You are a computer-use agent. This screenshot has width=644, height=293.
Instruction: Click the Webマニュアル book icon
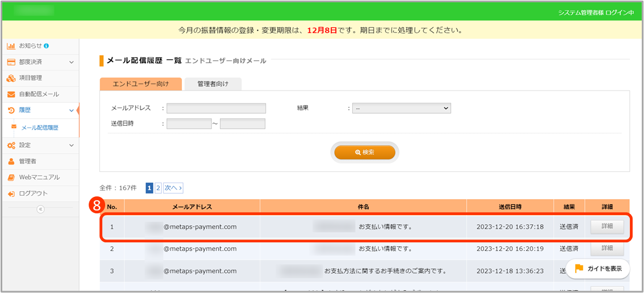click(x=11, y=178)
